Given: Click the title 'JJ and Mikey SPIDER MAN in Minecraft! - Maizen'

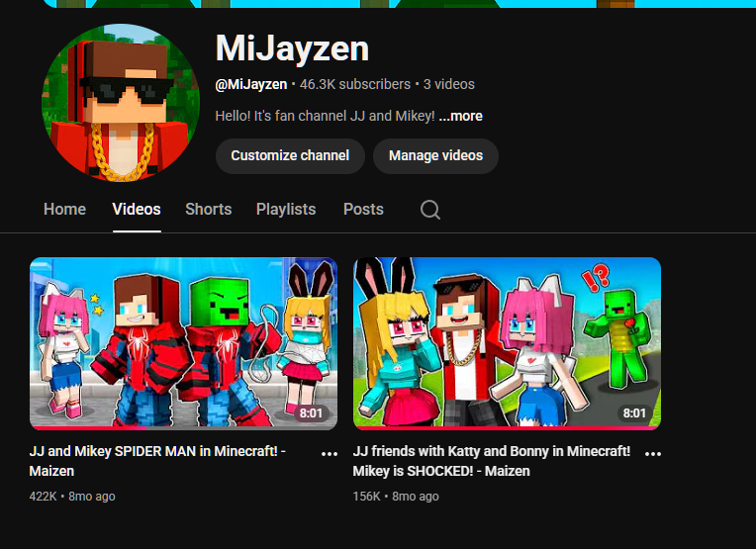Looking at the screenshot, I should [157, 461].
